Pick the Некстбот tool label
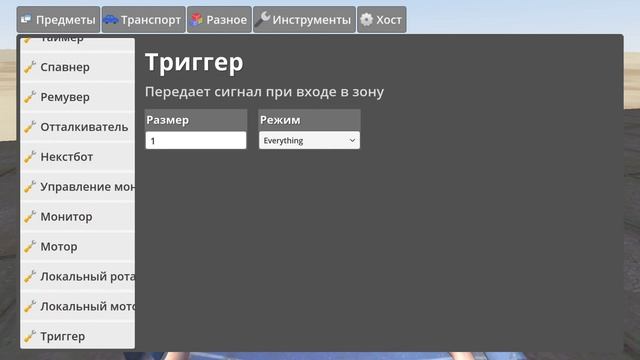The width and height of the screenshot is (640, 360). (x=67, y=157)
